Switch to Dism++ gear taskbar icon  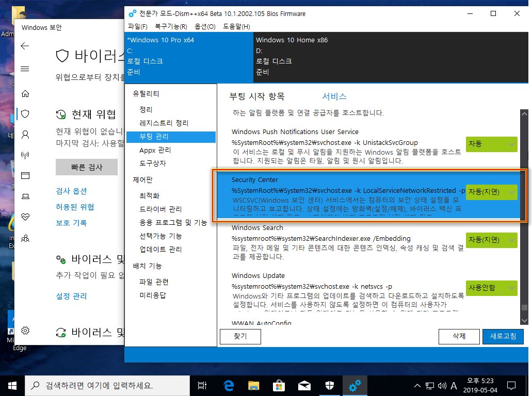[x=355, y=386]
